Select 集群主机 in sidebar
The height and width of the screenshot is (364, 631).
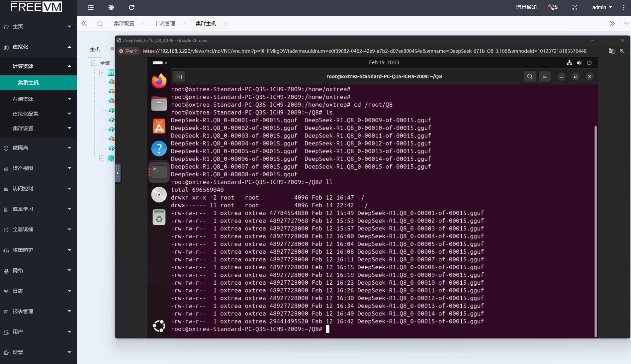click(29, 83)
